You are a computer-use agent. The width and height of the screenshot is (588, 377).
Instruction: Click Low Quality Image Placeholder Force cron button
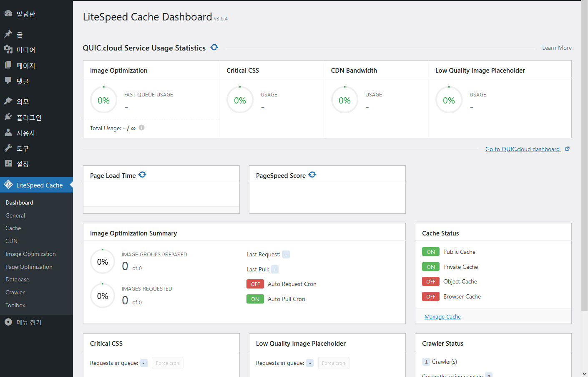(x=334, y=363)
